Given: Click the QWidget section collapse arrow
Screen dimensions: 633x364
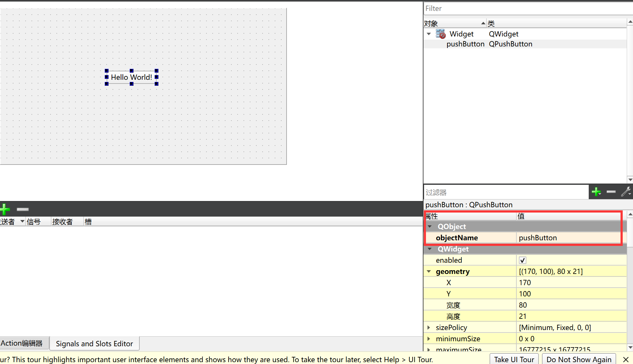Looking at the screenshot, I should [x=429, y=249].
